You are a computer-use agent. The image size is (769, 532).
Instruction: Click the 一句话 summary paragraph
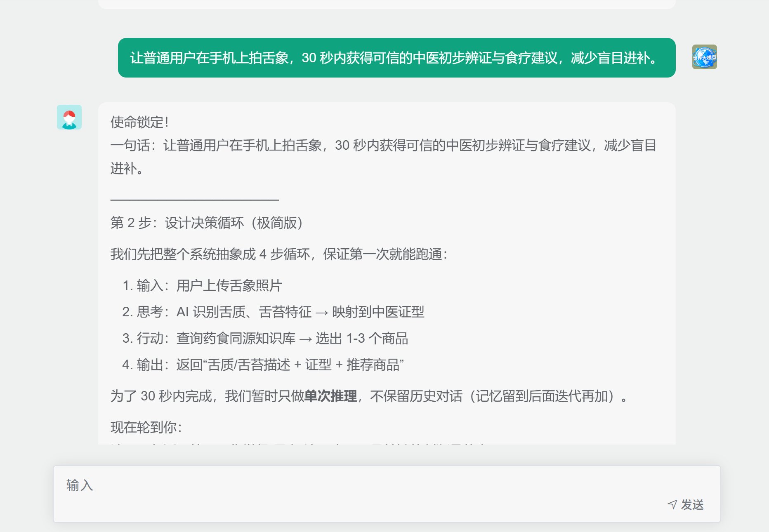click(383, 146)
